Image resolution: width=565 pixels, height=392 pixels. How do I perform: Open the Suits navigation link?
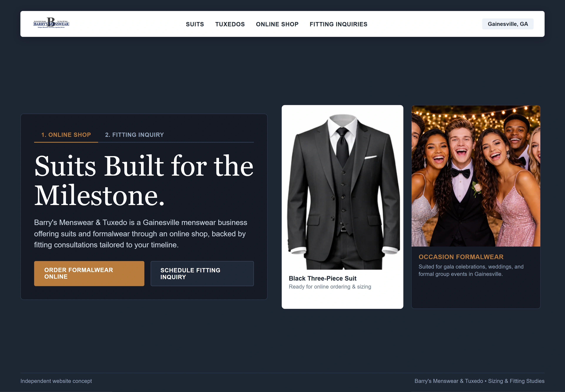point(195,24)
